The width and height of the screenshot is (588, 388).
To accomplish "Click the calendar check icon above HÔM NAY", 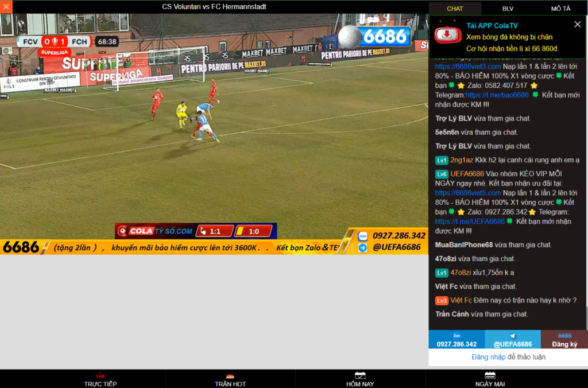I will pyautogui.click(x=360, y=375).
